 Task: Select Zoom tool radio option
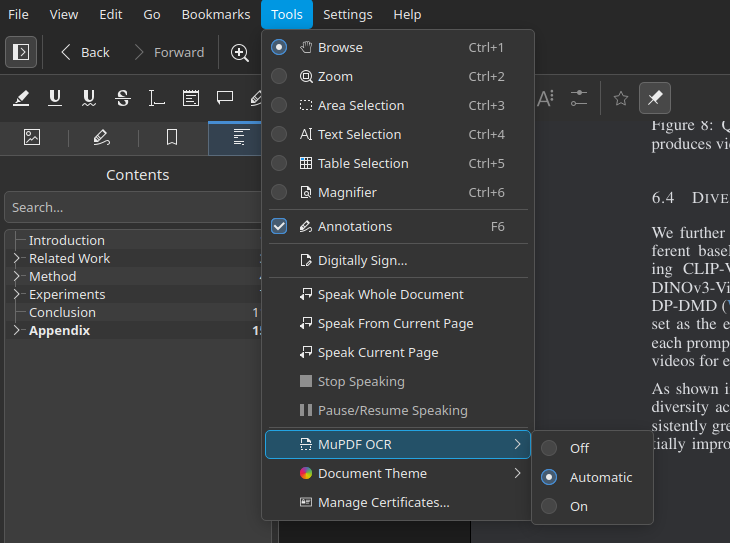279,76
